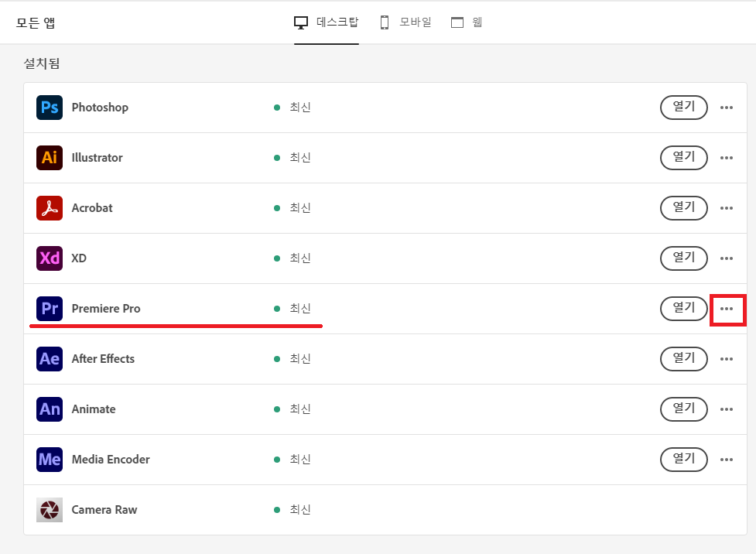756x554 pixels.
Task: Click the 모든 앱 page title
Action: point(36,22)
